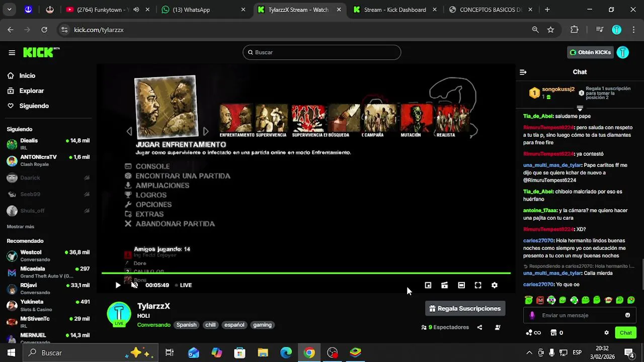Open Windows Start menu
Viewport: 644px width, 362px height.
[11, 352]
